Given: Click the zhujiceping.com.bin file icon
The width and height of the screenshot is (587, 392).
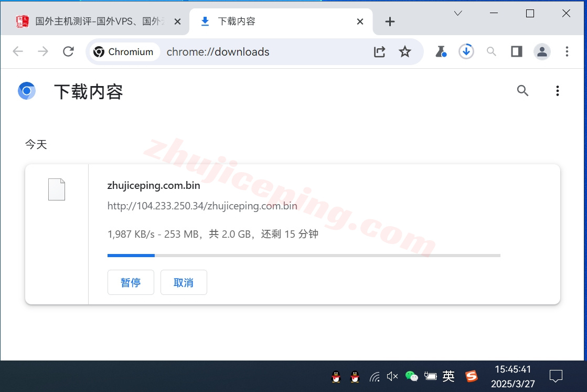Looking at the screenshot, I should 57,189.
